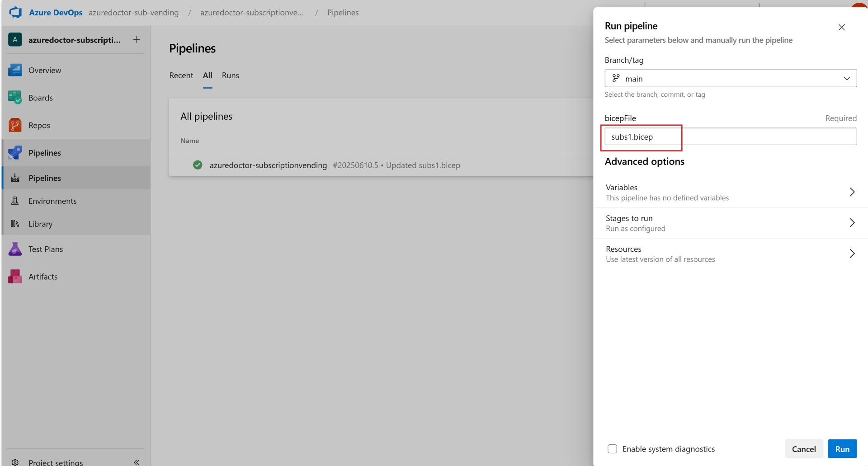Open azuredoctor-subscriptionvending pipeline row

381,165
